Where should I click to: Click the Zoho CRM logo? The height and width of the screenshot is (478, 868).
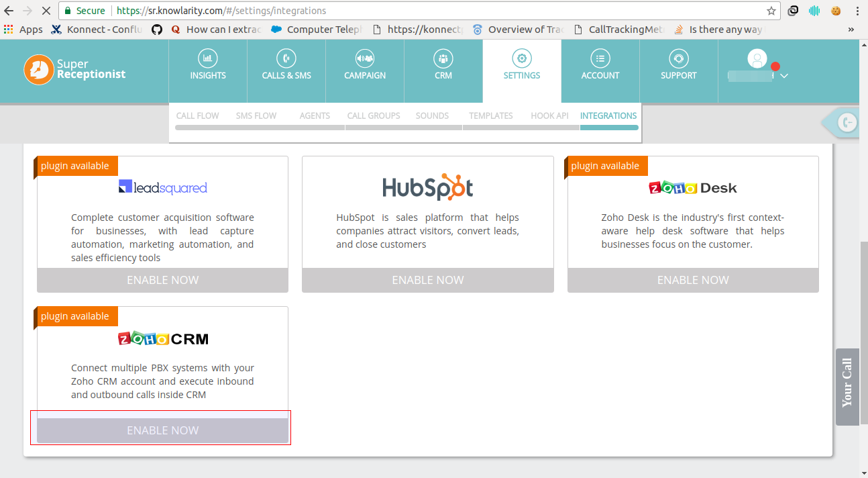point(163,338)
